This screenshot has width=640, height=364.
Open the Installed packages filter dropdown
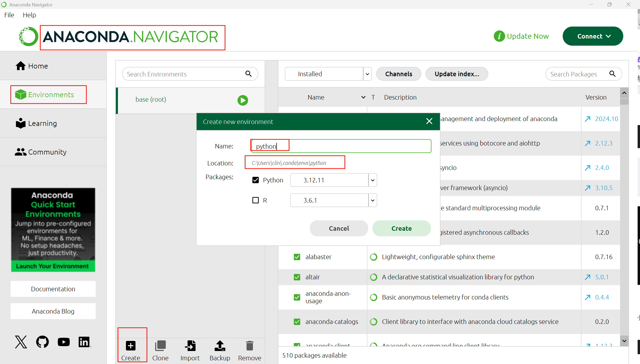(367, 74)
